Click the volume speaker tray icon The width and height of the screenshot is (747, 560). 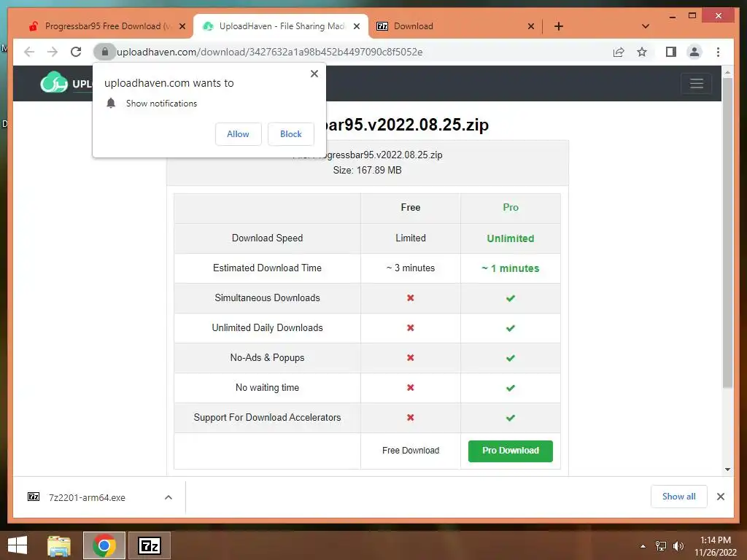coord(678,546)
